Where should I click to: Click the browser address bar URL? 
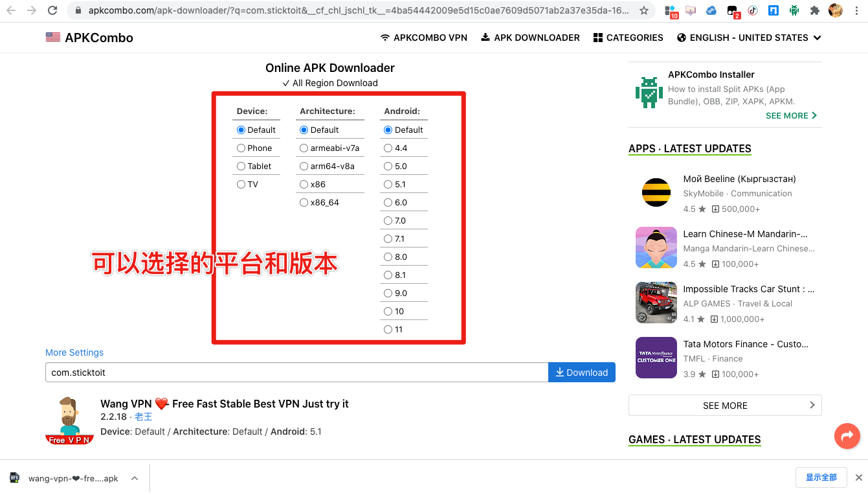click(359, 10)
